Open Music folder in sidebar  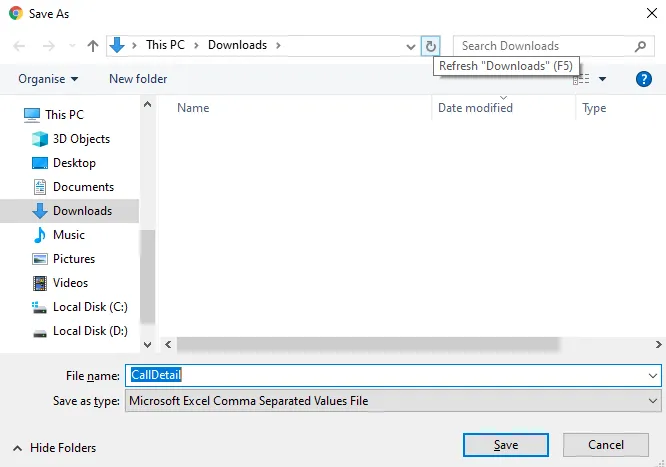pyautogui.click(x=69, y=235)
